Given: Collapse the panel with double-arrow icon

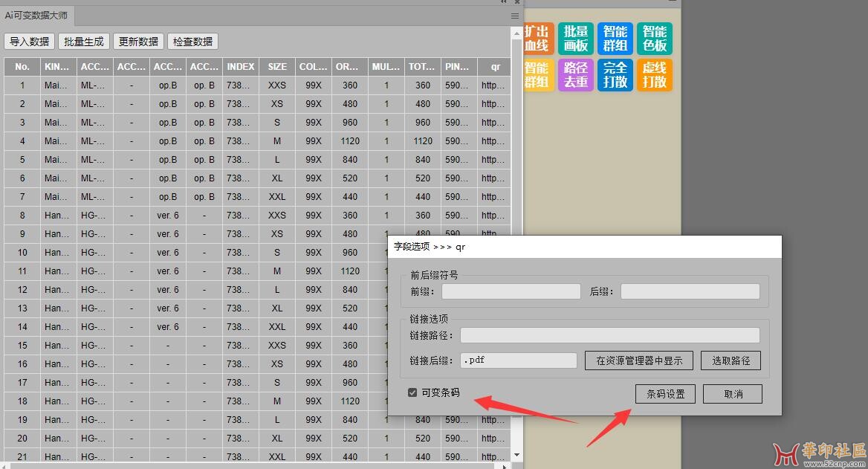Looking at the screenshot, I should pyautogui.click(x=505, y=2).
